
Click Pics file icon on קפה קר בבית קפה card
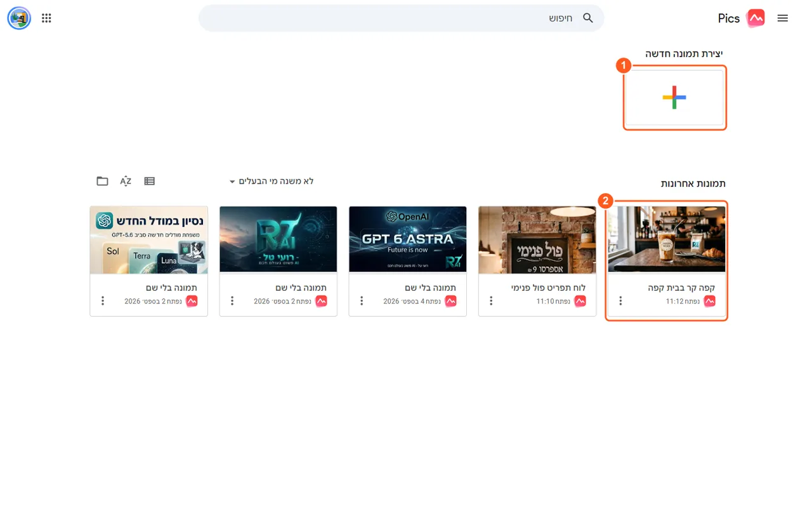(710, 301)
